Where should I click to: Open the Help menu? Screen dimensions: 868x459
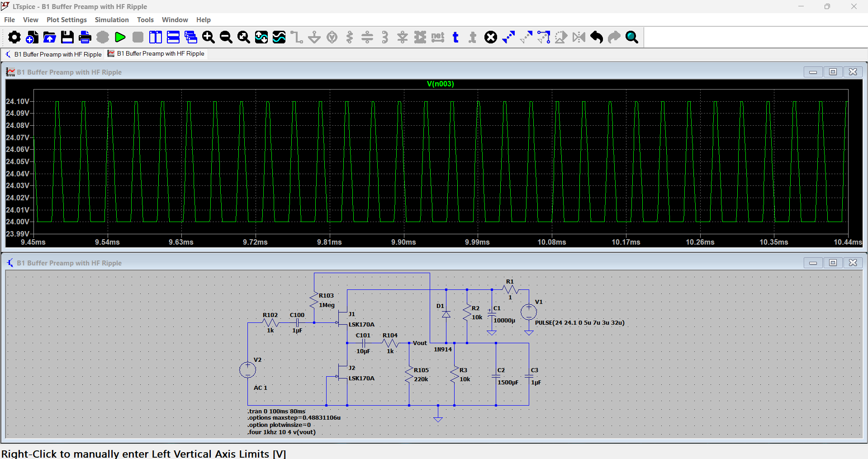204,20
